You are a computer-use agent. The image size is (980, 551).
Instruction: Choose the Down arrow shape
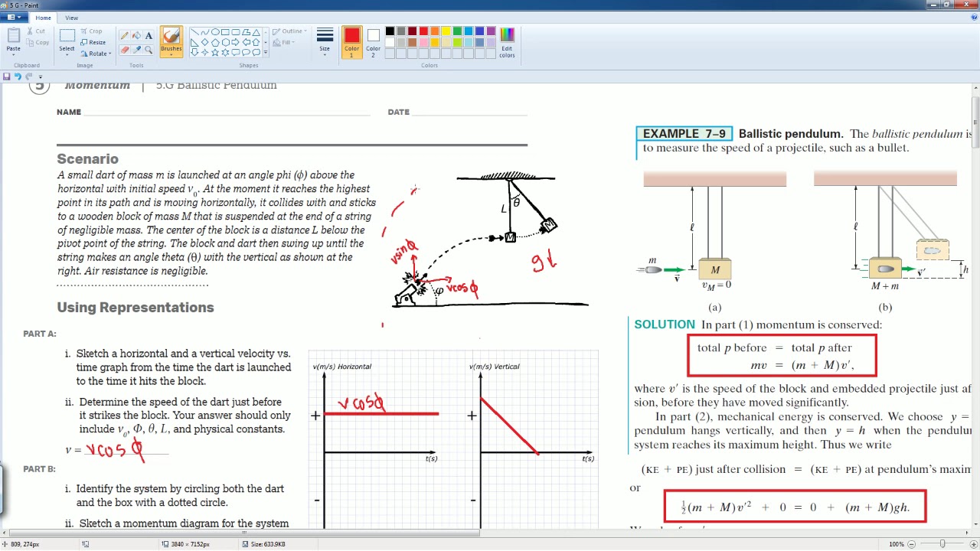[194, 52]
